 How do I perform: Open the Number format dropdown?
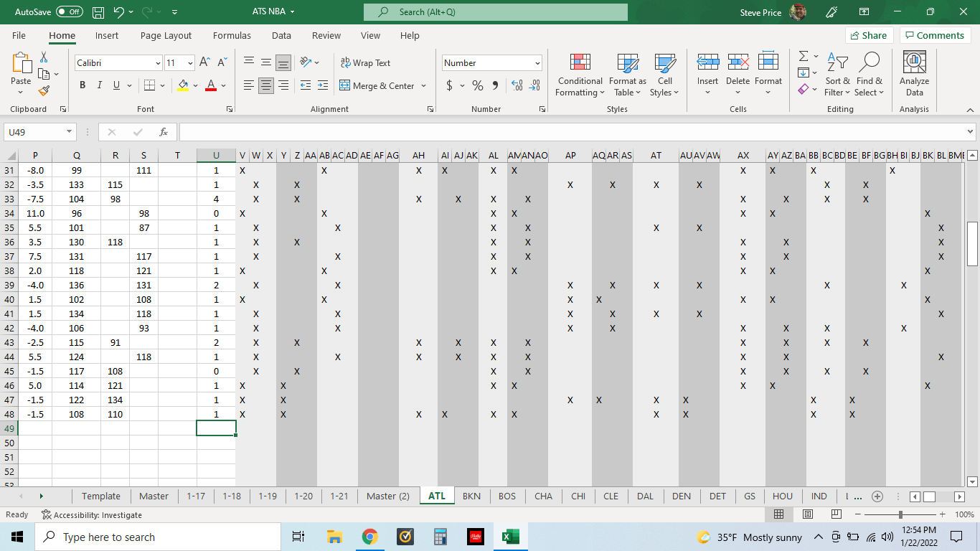click(x=537, y=63)
